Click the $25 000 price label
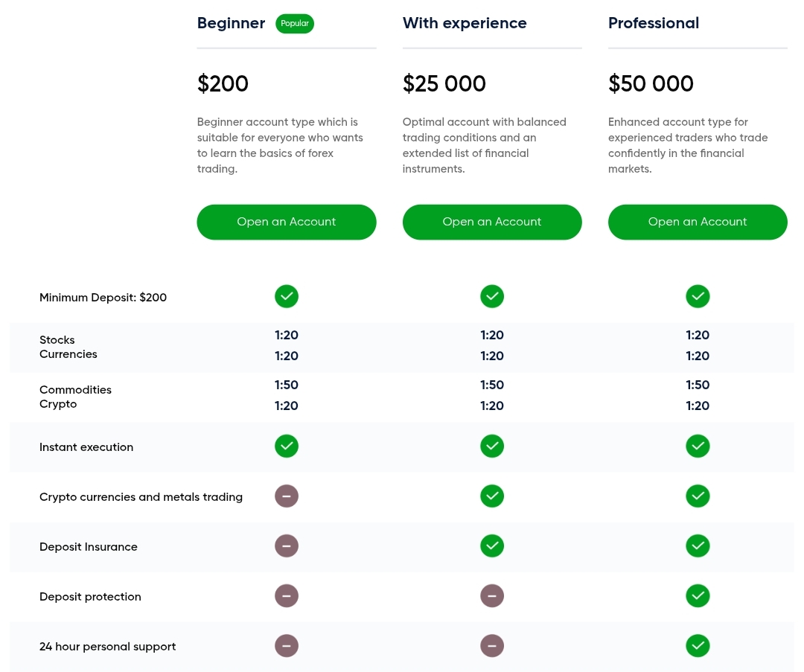Image resolution: width=804 pixels, height=672 pixels. [x=444, y=83]
